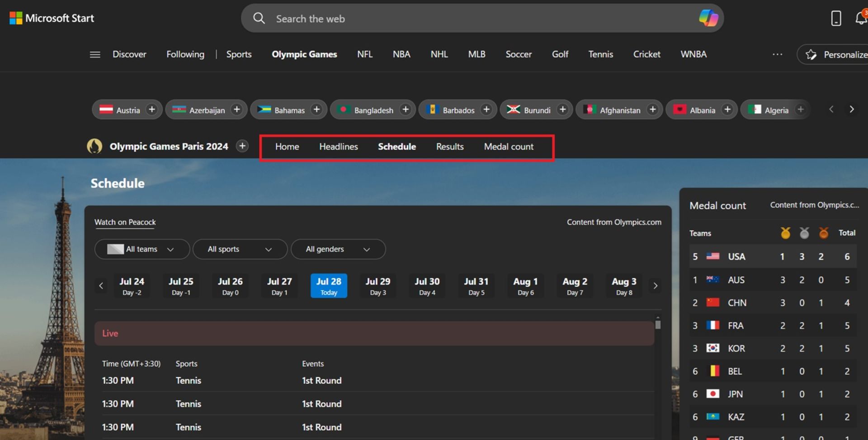Open the Discover section
The height and width of the screenshot is (440, 868).
pyautogui.click(x=129, y=54)
